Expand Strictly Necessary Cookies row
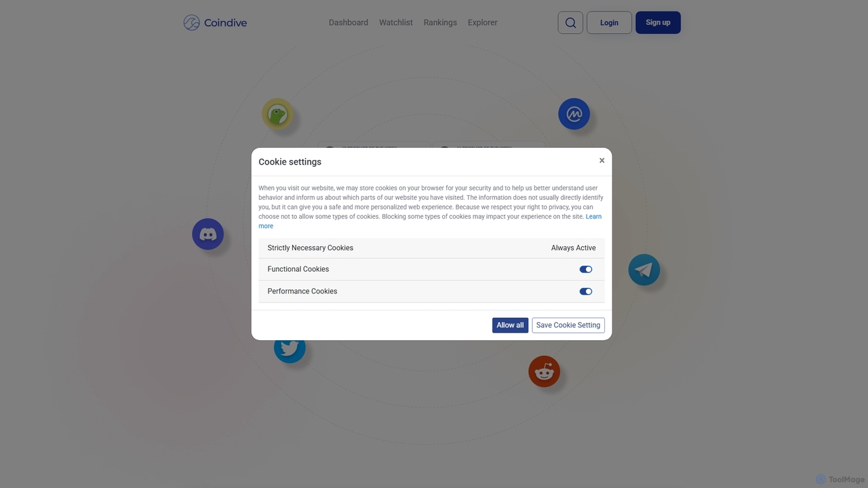Screen dimensions: 868x488 (431, 248)
